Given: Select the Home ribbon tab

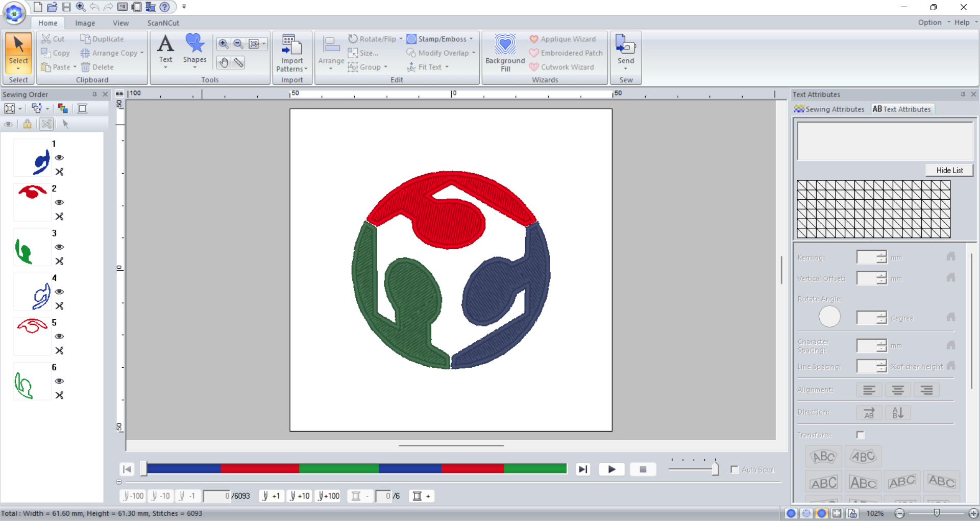Looking at the screenshot, I should tap(47, 23).
